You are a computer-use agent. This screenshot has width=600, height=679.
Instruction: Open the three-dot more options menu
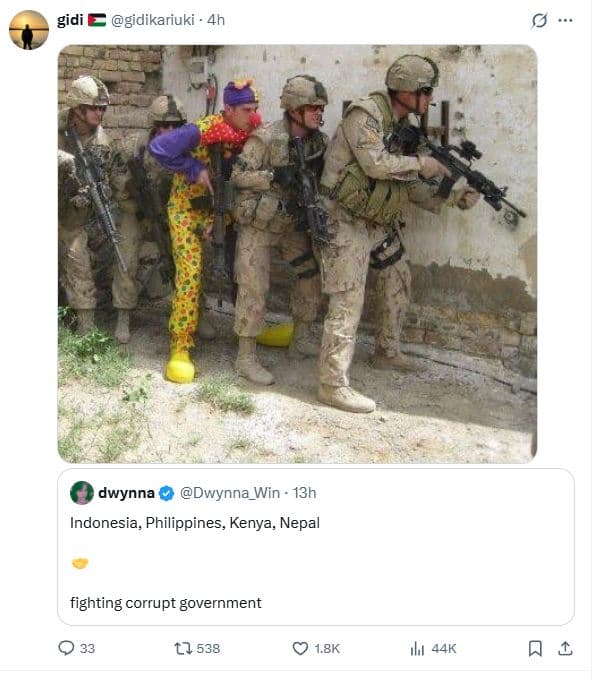(565, 20)
